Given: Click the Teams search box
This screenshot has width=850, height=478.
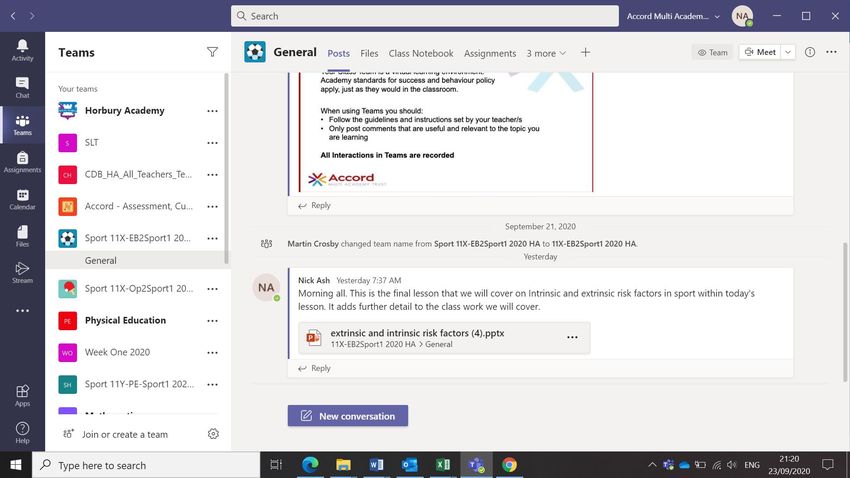Looking at the screenshot, I should coord(424,16).
